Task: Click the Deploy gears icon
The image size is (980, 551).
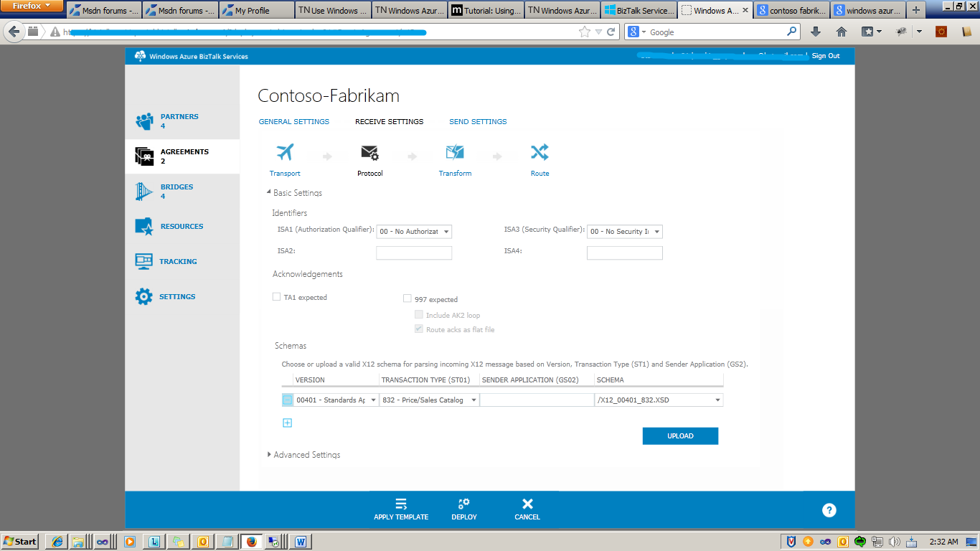Action: pyautogui.click(x=464, y=504)
